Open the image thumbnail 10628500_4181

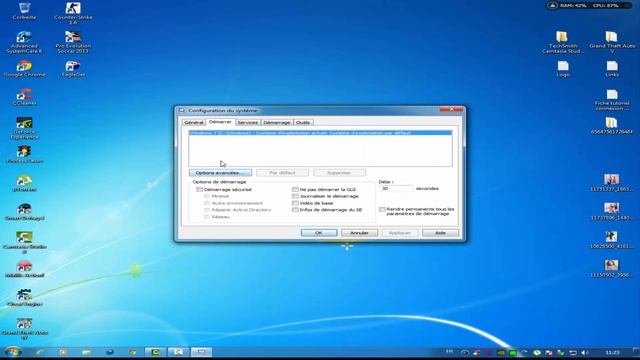coord(611,240)
